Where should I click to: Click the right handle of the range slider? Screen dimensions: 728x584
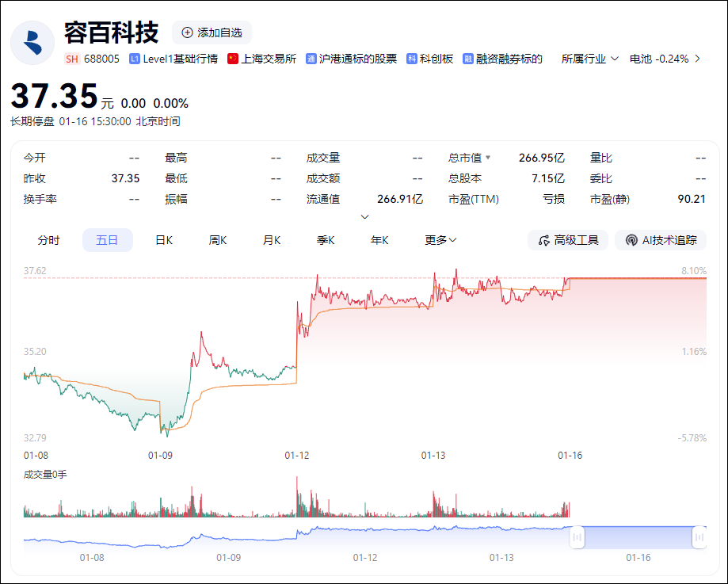tap(699, 537)
